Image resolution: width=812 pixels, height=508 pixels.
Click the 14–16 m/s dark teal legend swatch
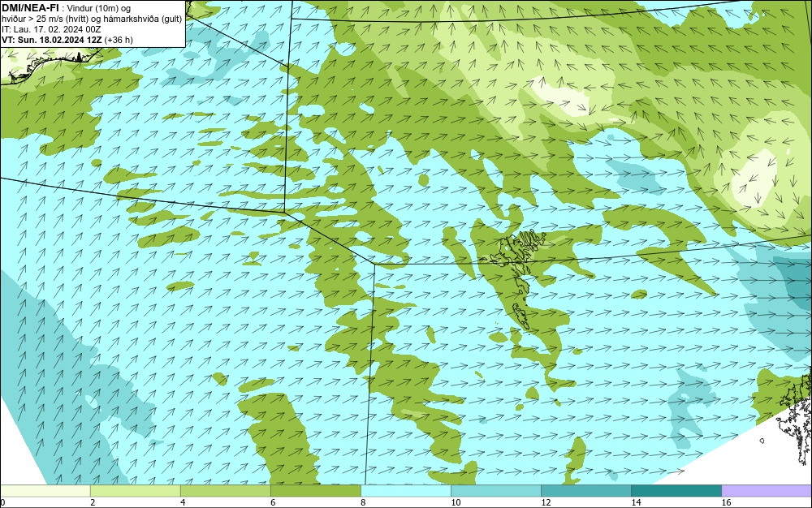[676, 490]
